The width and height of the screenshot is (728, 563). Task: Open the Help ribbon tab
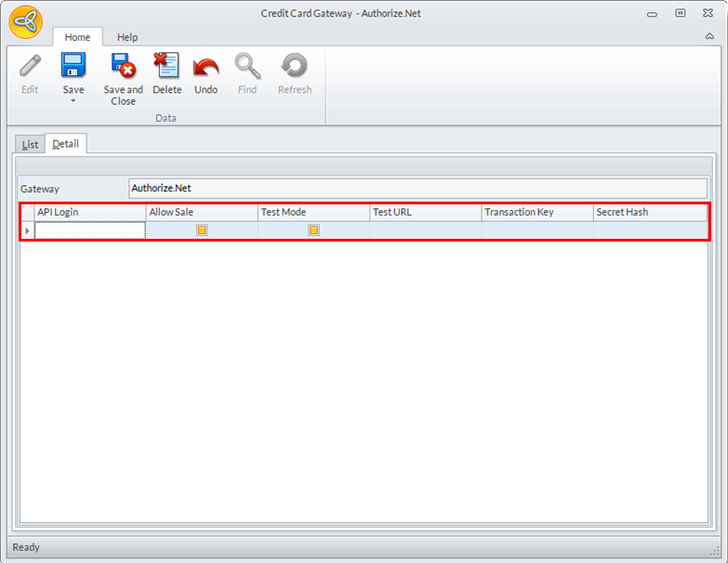(127, 37)
